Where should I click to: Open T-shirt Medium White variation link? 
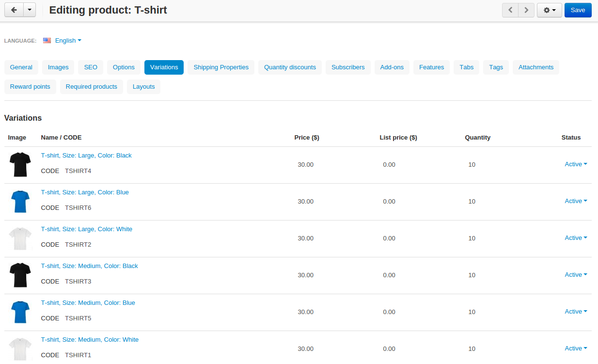tap(90, 340)
